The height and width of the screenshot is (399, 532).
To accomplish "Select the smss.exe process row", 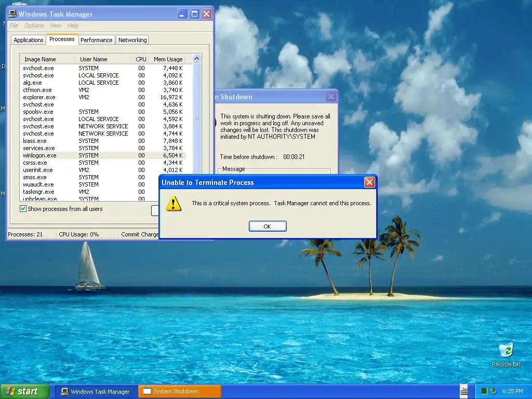I will 89,178.
